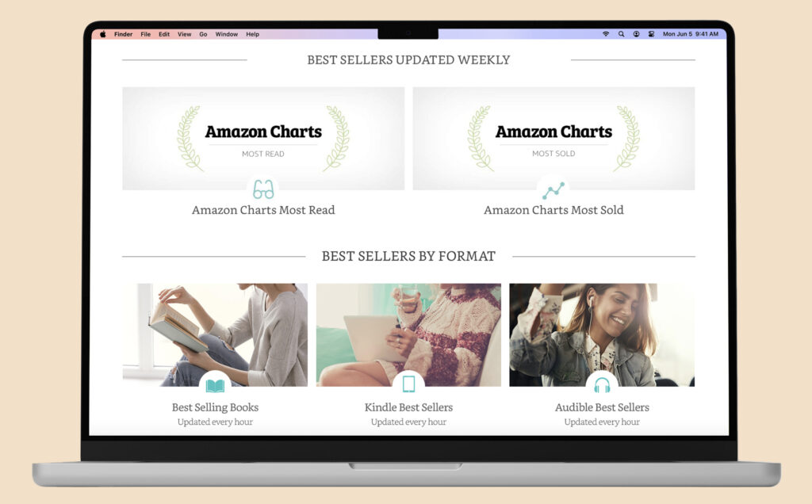Open the Apple menu icon
The width and height of the screenshot is (812, 504).
click(x=103, y=34)
